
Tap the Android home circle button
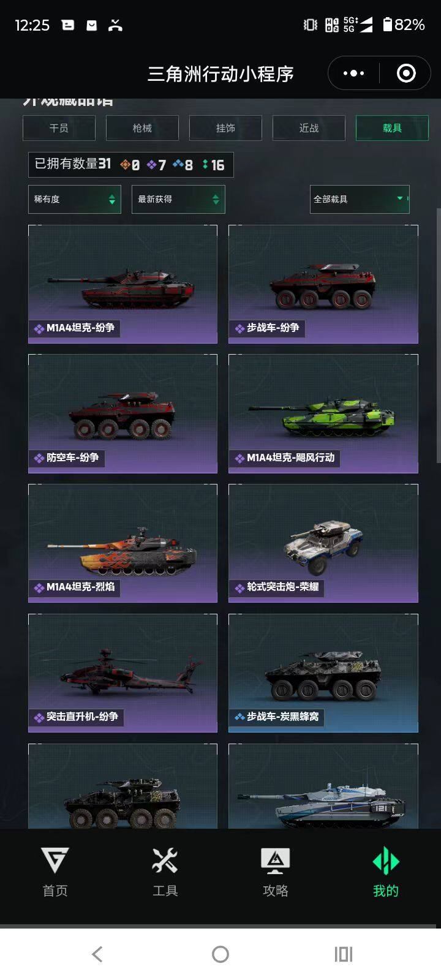221,954
